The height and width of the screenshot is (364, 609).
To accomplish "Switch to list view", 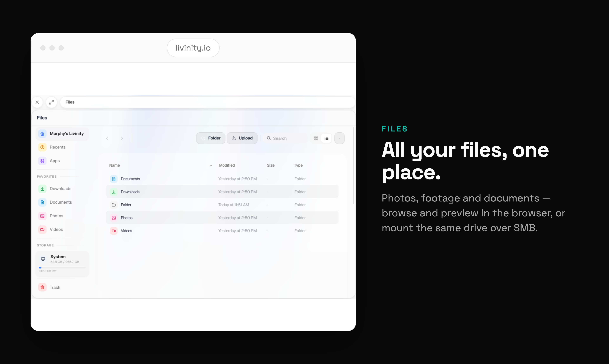I will coord(326,138).
